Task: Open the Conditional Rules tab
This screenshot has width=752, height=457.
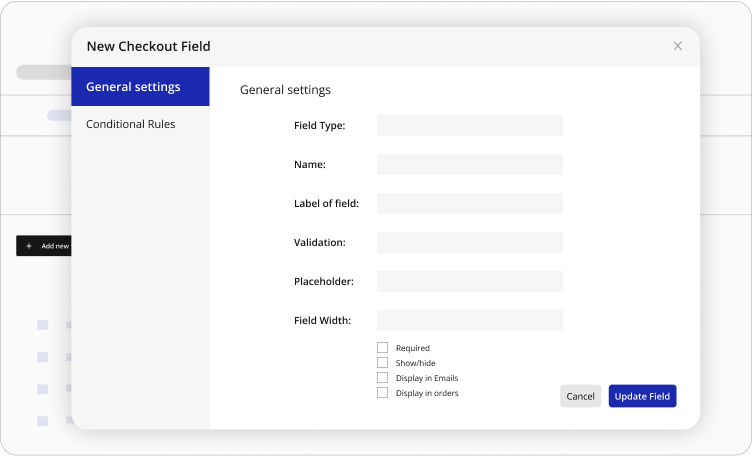Action: [x=131, y=124]
